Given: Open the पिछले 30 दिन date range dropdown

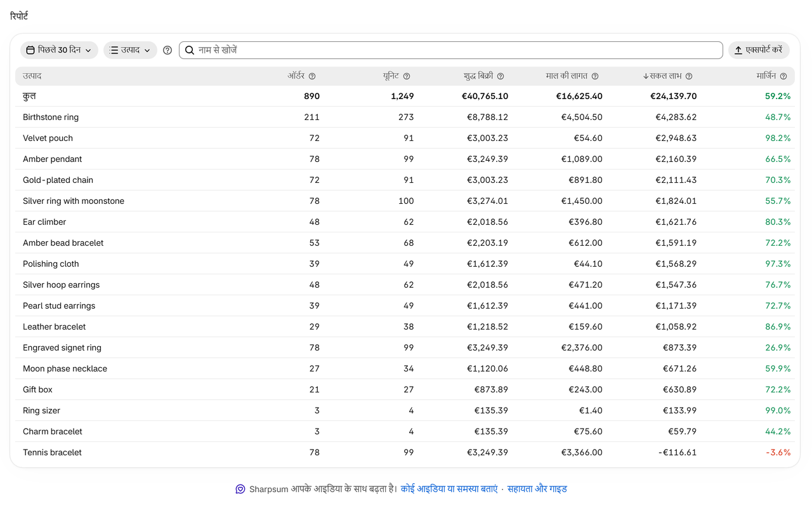Looking at the screenshot, I should tap(59, 50).
